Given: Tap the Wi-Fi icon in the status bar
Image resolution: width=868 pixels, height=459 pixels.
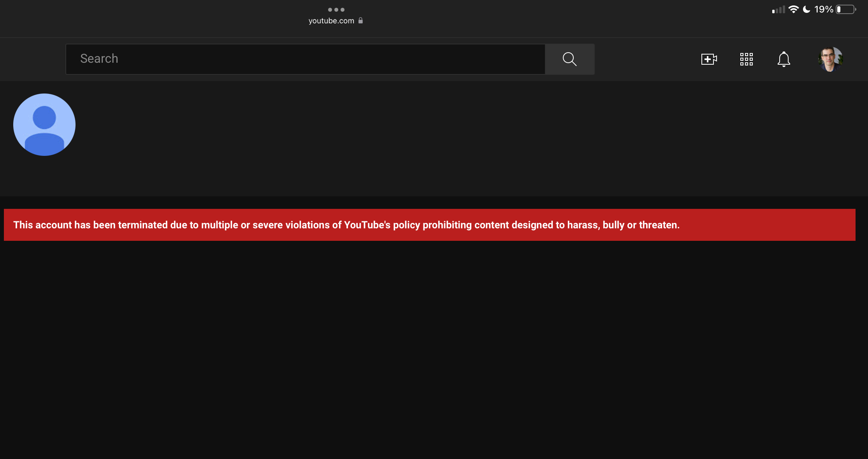Looking at the screenshot, I should tap(793, 9).
